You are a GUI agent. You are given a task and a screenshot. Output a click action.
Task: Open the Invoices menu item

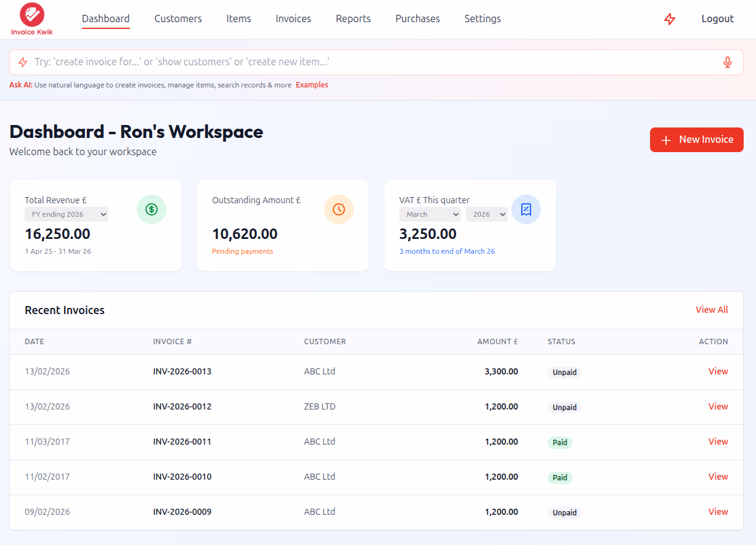pyautogui.click(x=293, y=18)
